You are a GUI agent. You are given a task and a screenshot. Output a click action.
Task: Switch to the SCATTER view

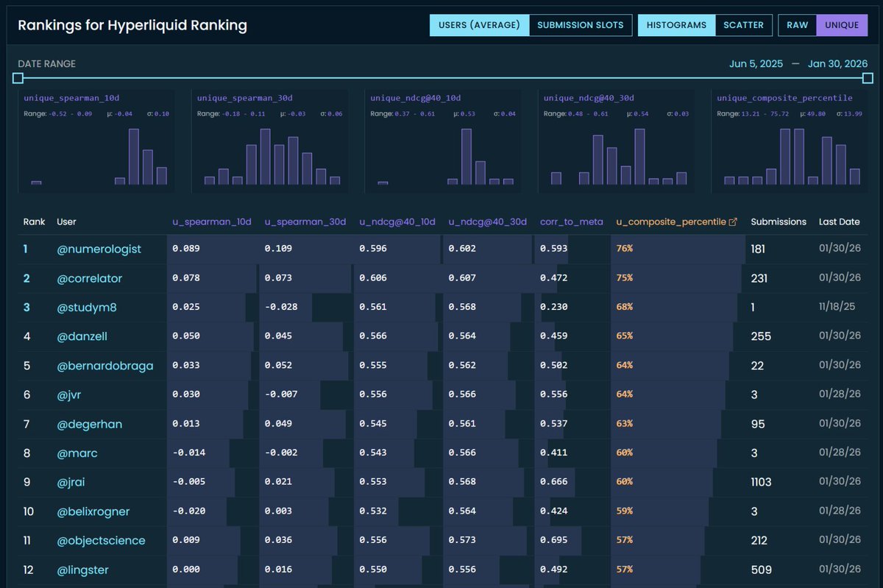point(744,24)
